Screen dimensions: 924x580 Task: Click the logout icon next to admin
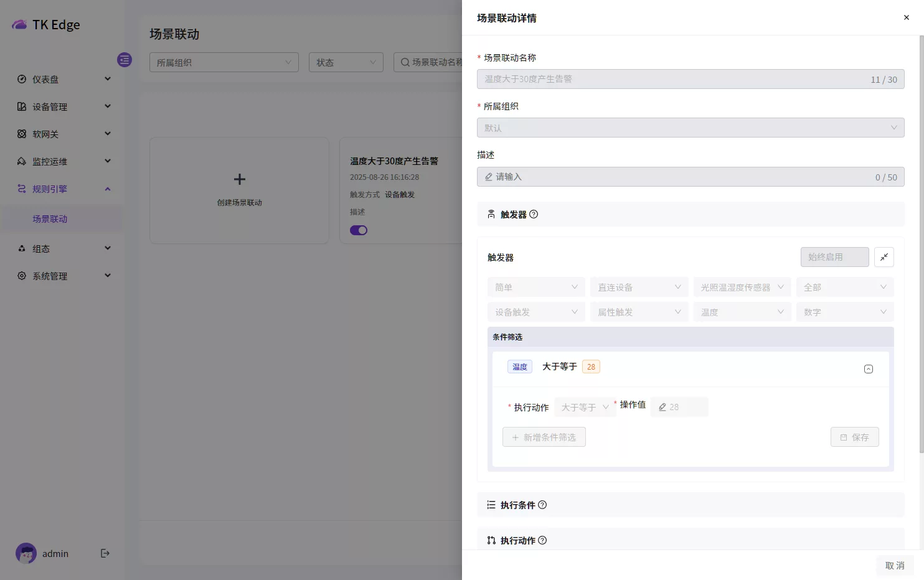105,553
